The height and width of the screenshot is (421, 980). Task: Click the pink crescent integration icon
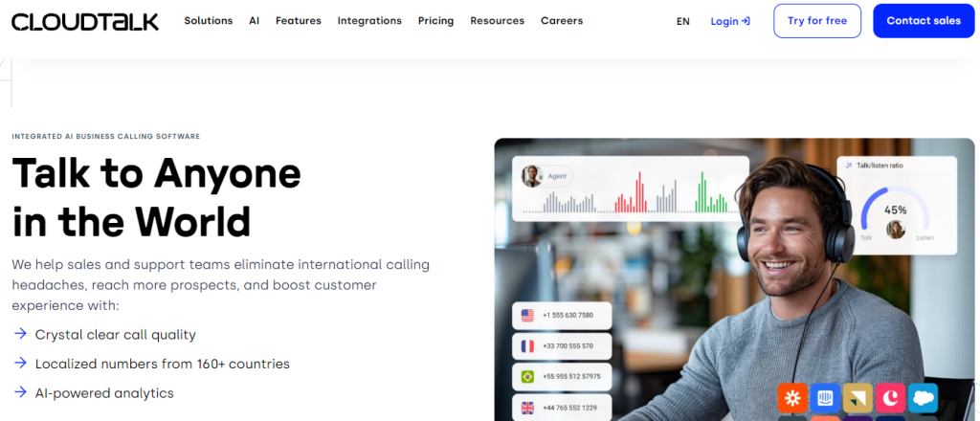pyautogui.click(x=890, y=397)
